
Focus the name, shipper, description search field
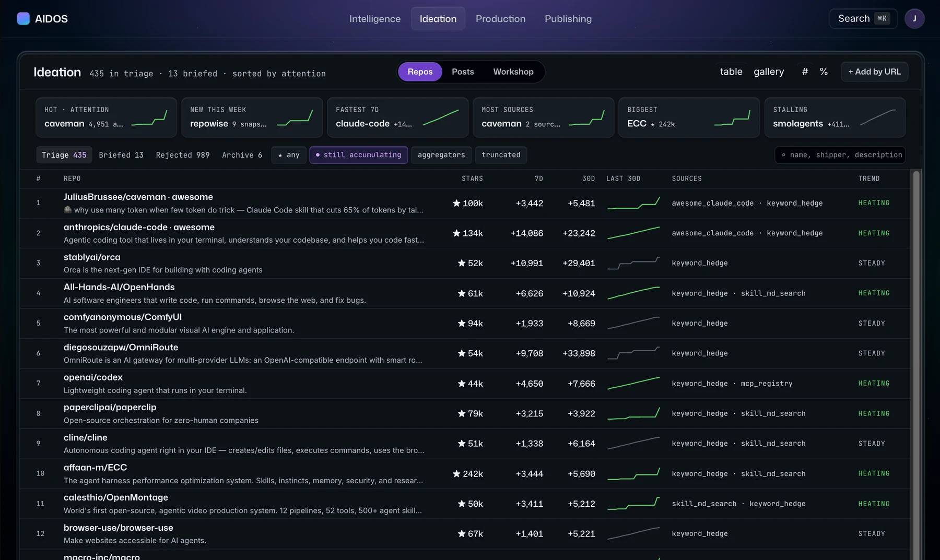point(840,155)
